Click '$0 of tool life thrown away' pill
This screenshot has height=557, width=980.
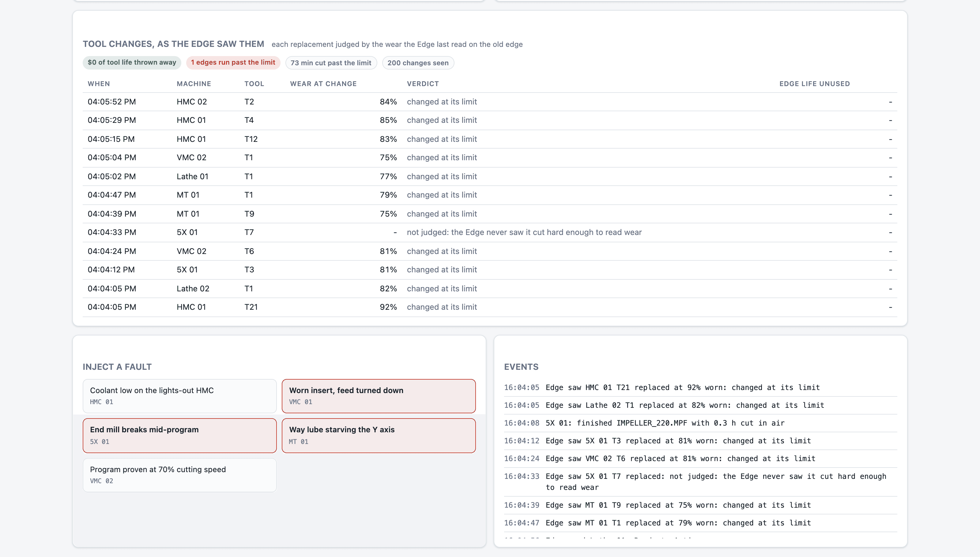pyautogui.click(x=132, y=63)
